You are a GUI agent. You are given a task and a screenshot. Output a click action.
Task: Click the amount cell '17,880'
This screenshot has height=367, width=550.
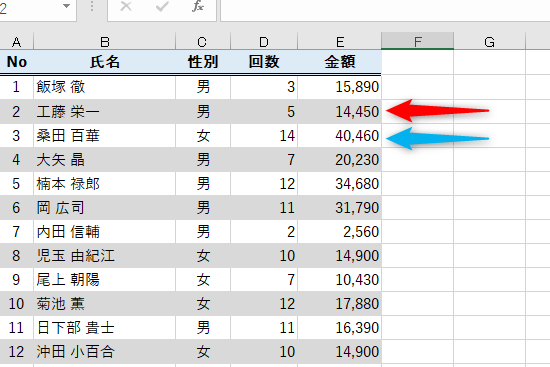pos(340,304)
